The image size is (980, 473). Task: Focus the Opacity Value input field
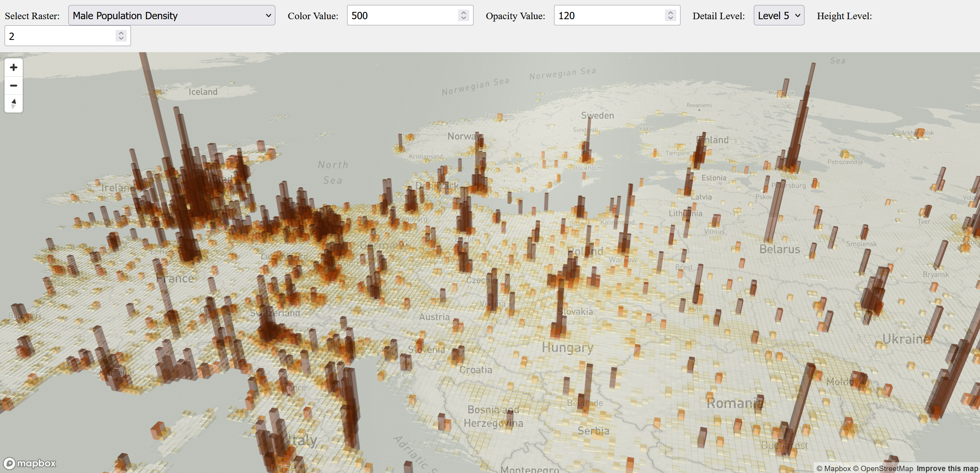click(x=617, y=15)
